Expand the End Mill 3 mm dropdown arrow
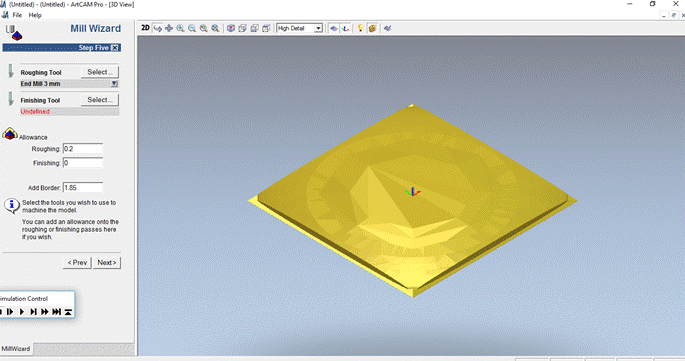Screen dimensions: 685x361 coord(114,83)
